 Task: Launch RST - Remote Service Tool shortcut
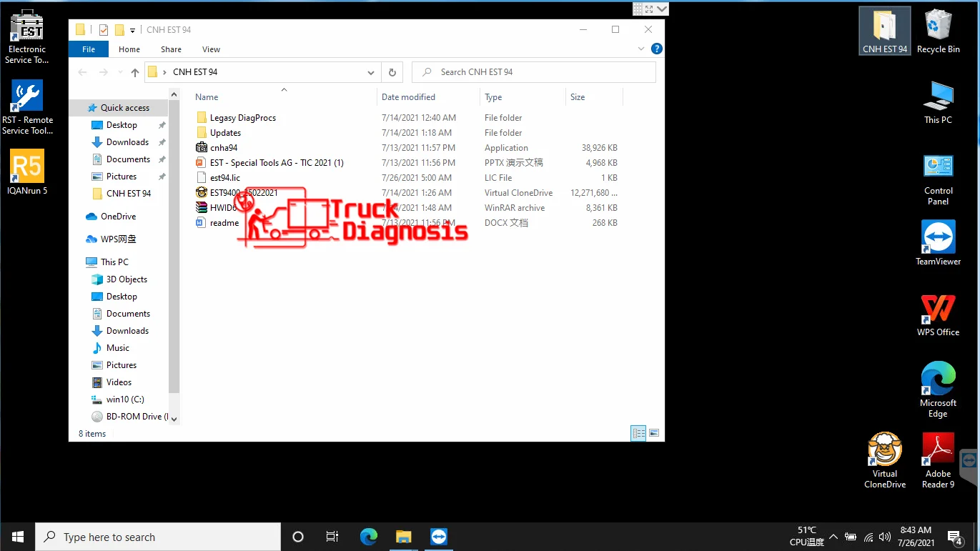pos(27,107)
